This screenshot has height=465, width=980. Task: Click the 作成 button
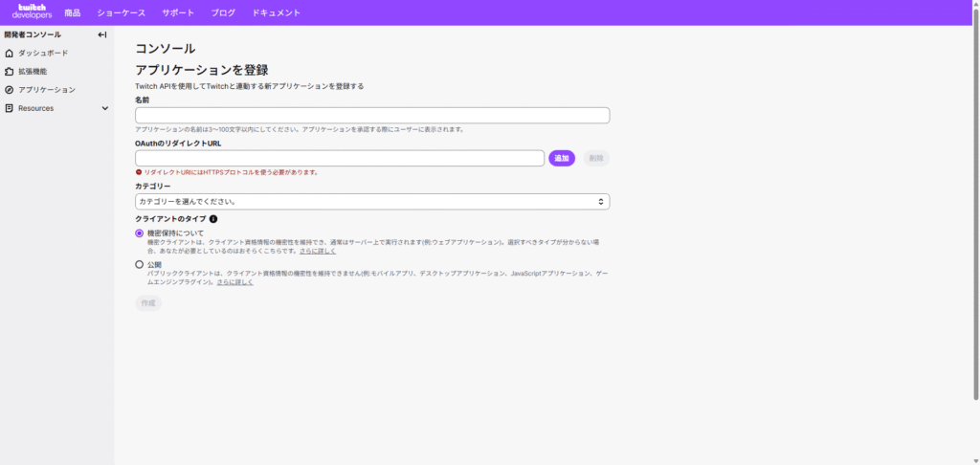[x=148, y=303]
